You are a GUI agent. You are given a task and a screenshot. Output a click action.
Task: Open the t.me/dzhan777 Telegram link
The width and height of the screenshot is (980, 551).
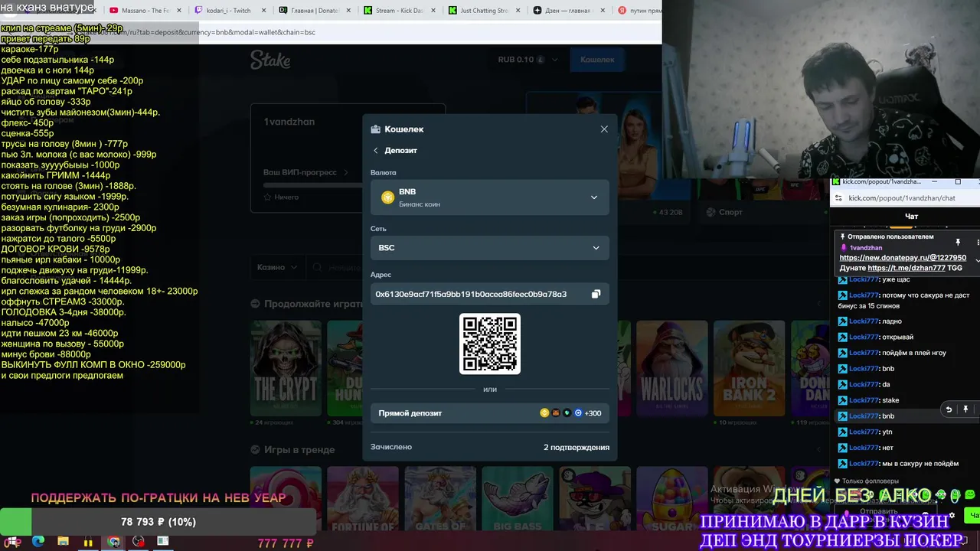tap(906, 269)
